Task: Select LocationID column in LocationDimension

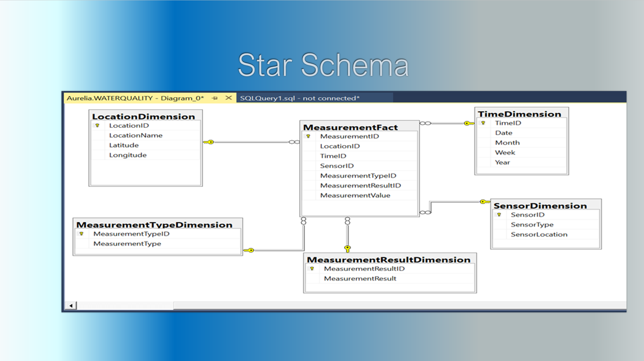Action: (x=146, y=126)
